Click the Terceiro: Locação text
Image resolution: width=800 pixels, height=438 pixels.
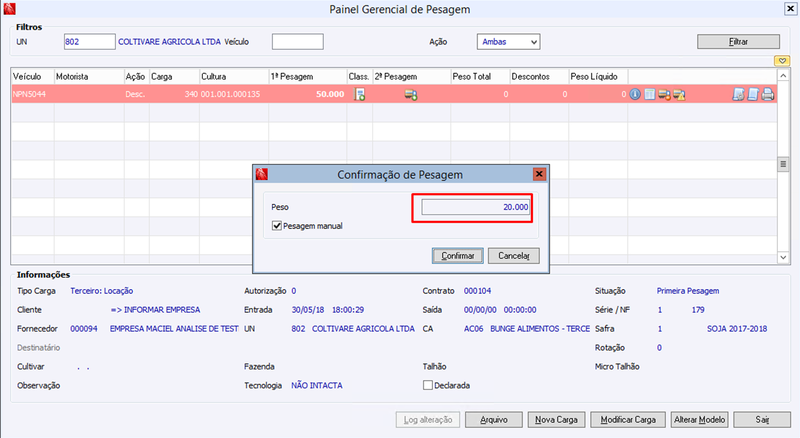click(x=102, y=291)
